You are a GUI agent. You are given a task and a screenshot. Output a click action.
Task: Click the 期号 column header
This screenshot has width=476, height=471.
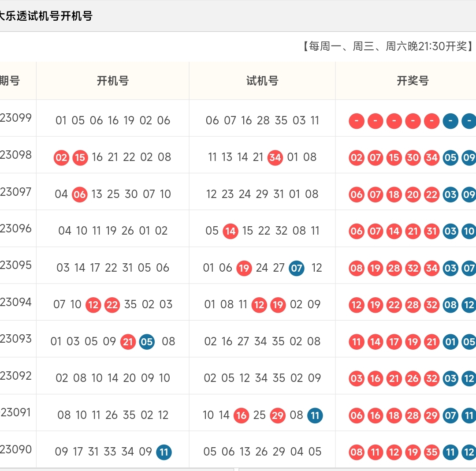(x=10, y=81)
